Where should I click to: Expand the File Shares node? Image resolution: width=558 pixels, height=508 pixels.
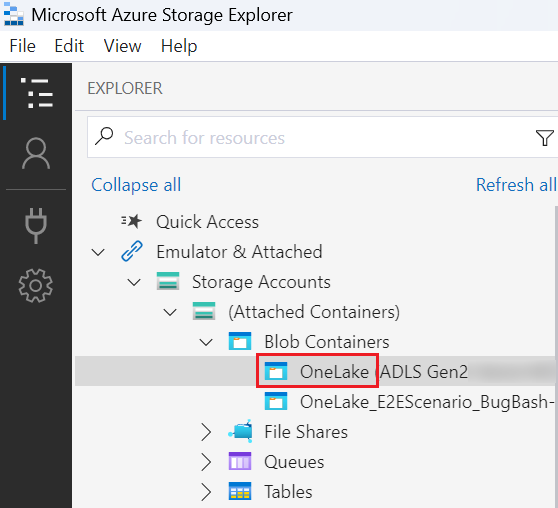(x=206, y=432)
